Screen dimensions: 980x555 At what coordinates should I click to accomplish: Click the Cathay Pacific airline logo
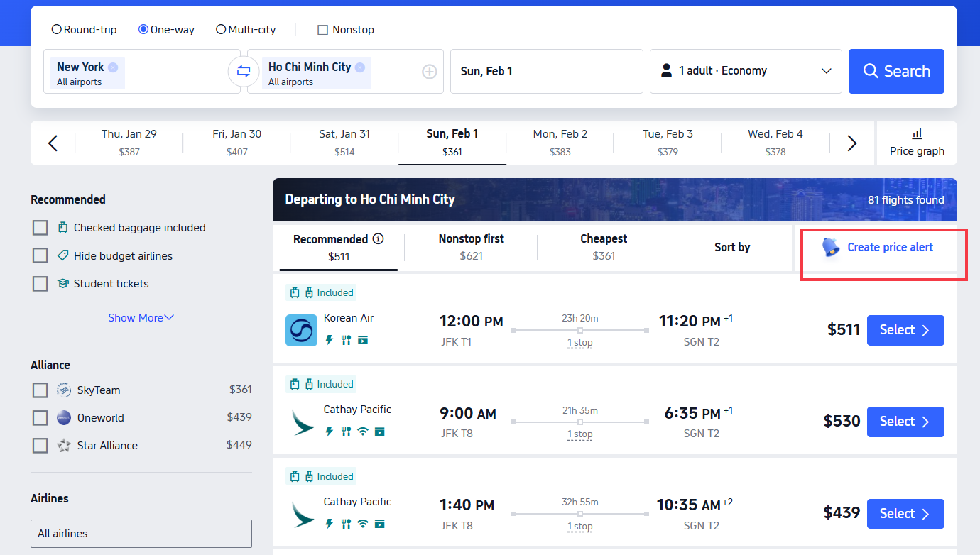pos(301,422)
